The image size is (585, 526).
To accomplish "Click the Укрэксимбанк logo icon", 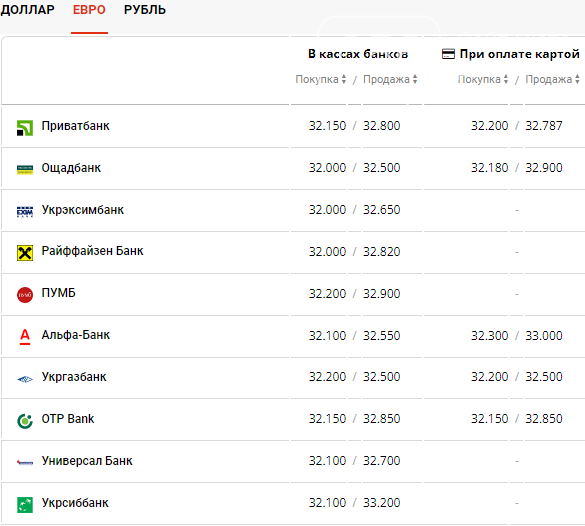I will coord(25,212).
